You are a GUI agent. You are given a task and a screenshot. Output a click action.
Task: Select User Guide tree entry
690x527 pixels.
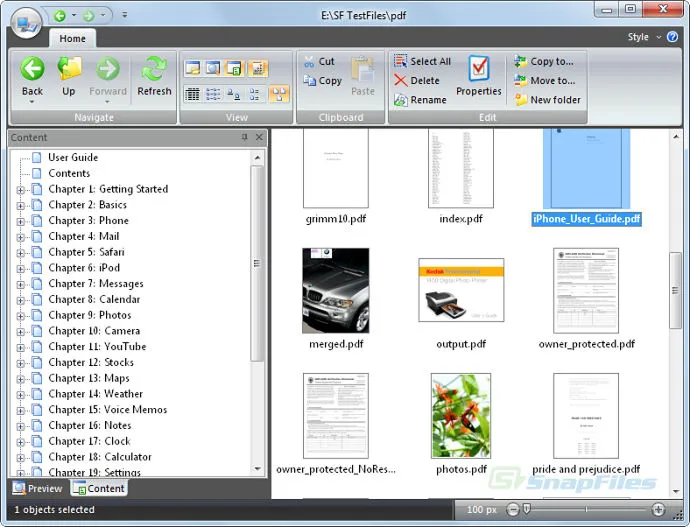pos(73,157)
